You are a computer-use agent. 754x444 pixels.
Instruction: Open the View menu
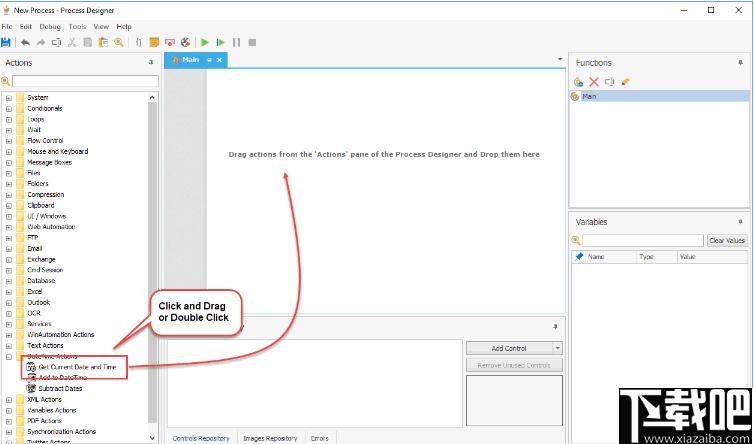pos(101,26)
